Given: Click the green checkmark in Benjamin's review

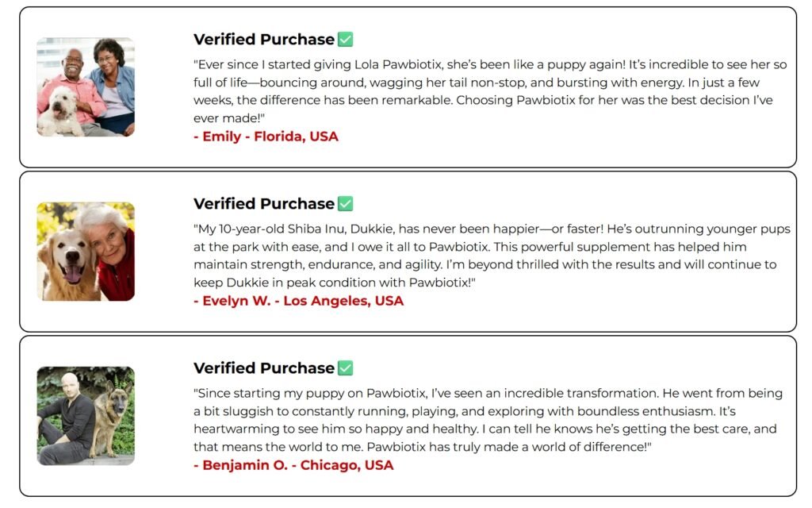Looking at the screenshot, I should [x=345, y=368].
